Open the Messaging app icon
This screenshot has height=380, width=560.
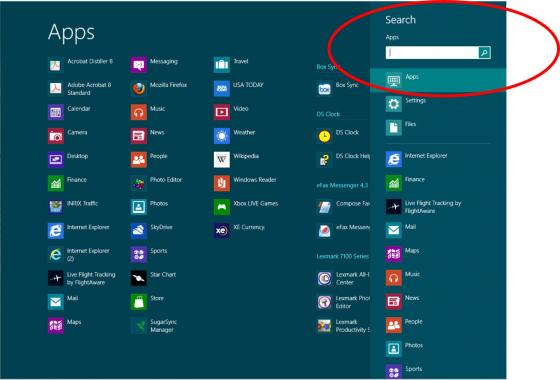139,65
